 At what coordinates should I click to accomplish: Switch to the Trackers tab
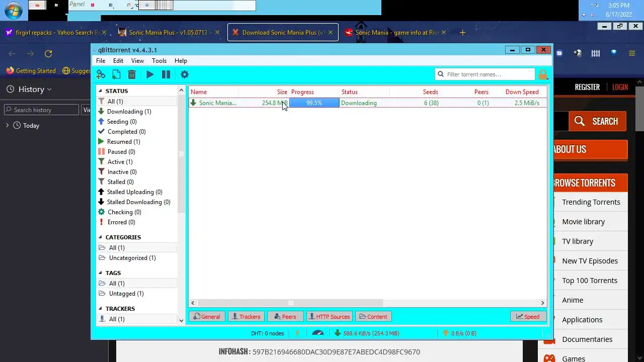coord(247,317)
